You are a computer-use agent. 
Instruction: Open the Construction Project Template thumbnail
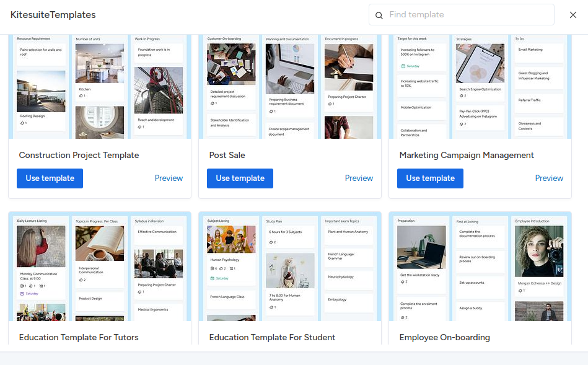(100, 87)
